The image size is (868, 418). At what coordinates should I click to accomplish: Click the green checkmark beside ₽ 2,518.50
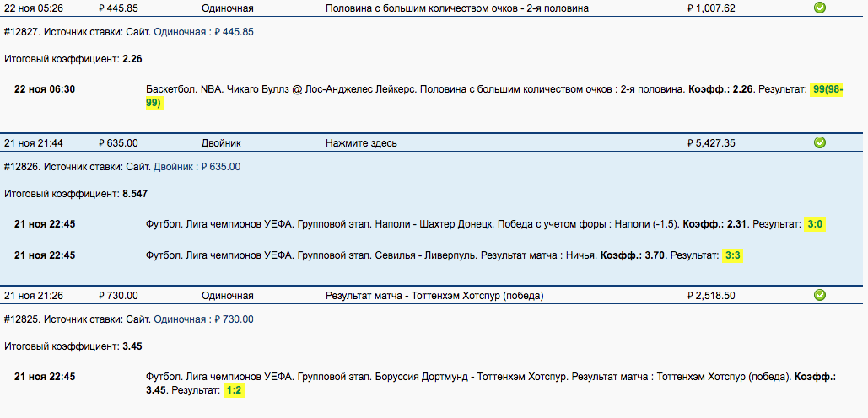point(820,296)
